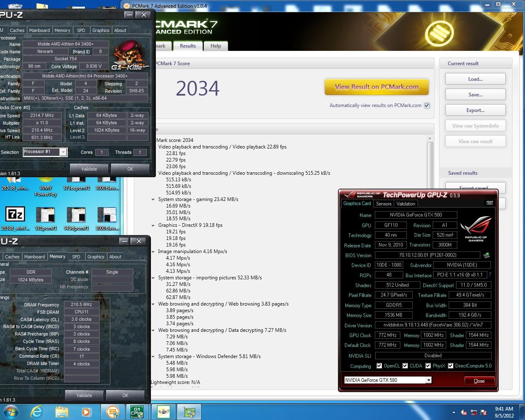Open the Action Center flag tray icon
525x420 pixels.
(x=484, y=412)
